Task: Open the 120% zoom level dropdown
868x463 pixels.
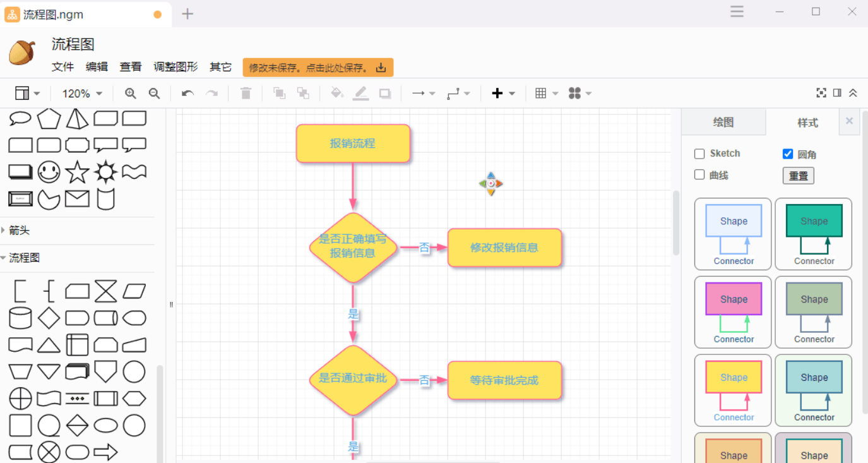Action: [x=82, y=93]
